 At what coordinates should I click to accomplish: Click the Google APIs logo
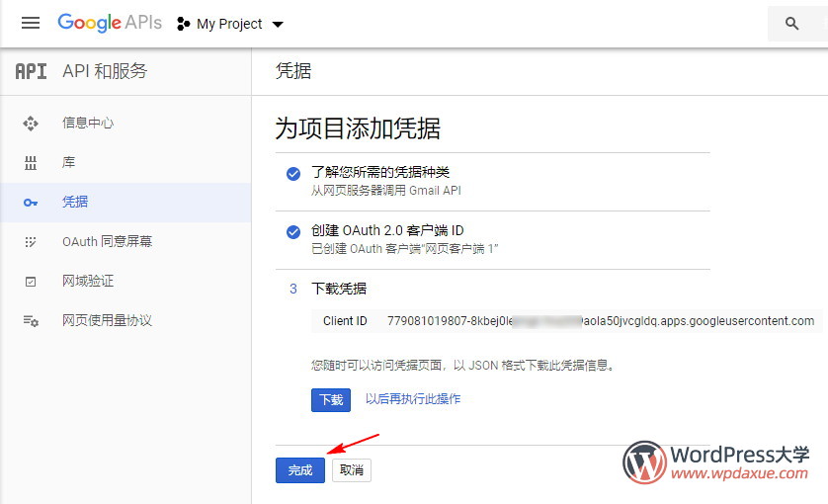coord(110,23)
